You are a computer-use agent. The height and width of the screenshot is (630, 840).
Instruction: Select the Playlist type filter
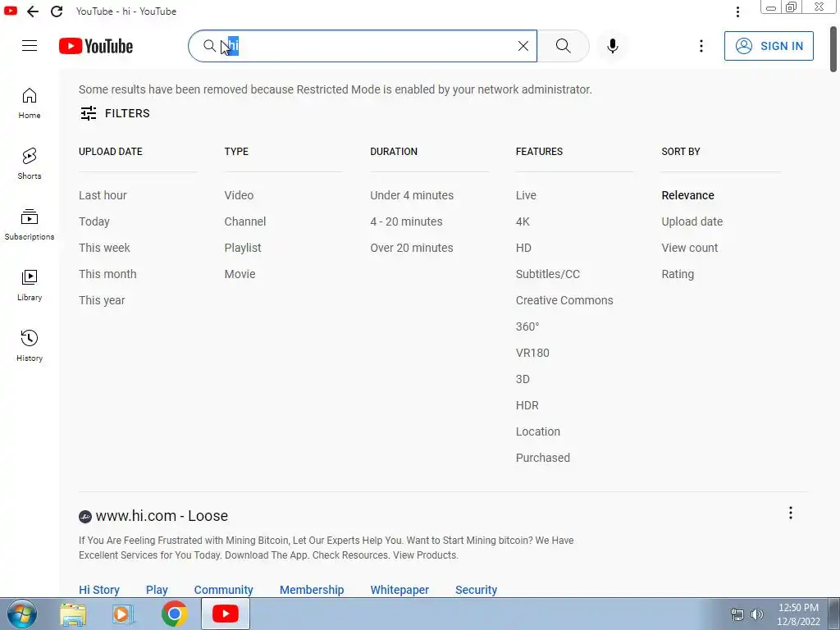pos(243,248)
